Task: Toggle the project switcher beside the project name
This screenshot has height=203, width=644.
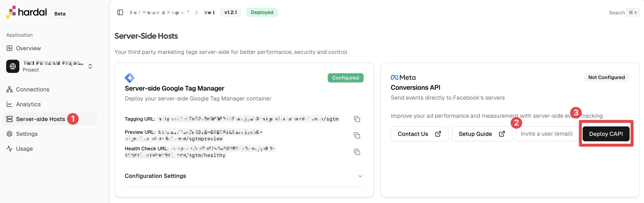Action: point(90,66)
